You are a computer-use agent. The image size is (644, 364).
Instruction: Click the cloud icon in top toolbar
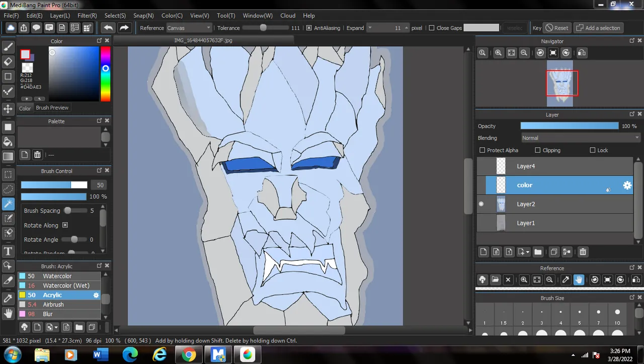11,28
